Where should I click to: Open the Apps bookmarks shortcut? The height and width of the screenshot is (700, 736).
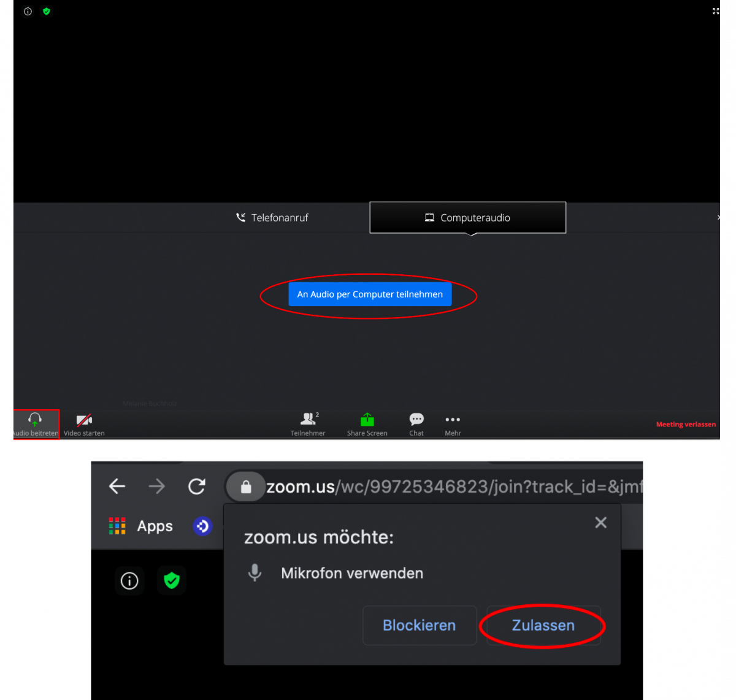click(x=141, y=526)
